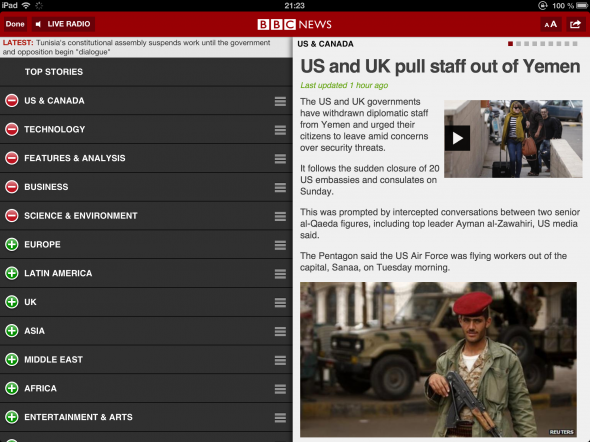Grab the Entertainment & Arts reorder handle
The height and width of the screenshot is (442, 590).
click(x=280, y=418)
